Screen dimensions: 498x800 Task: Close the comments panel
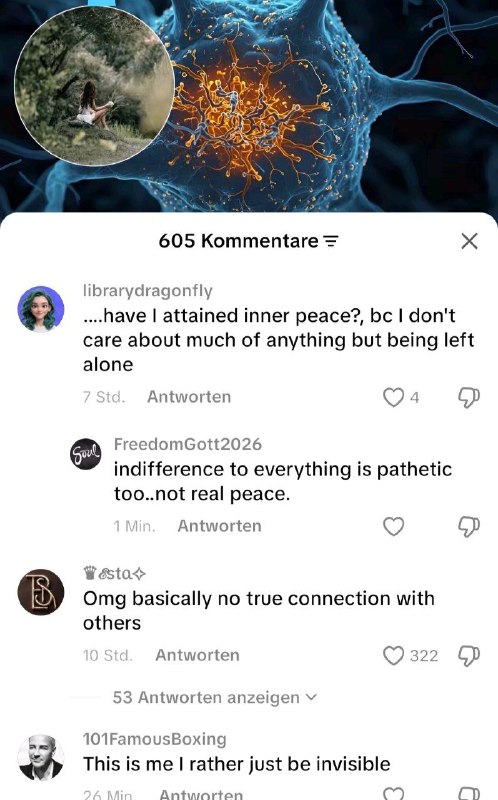pyautogui.click(x=469, y=241)
